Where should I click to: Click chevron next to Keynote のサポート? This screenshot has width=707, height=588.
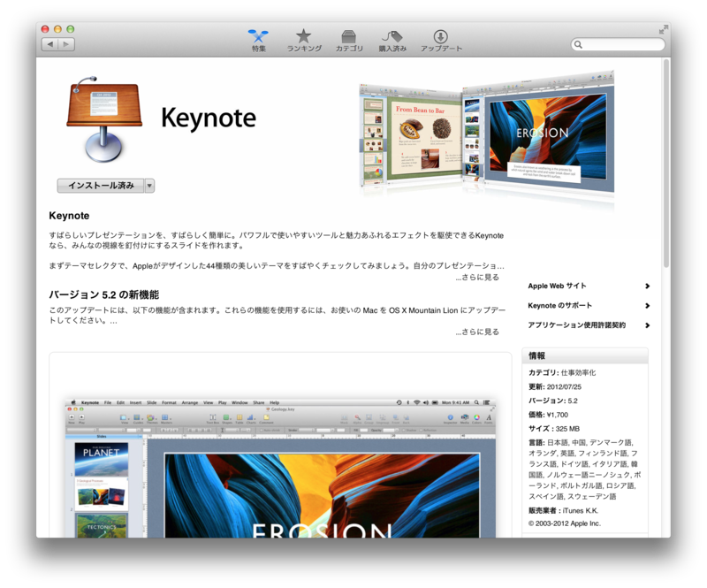tap(647, 306)
